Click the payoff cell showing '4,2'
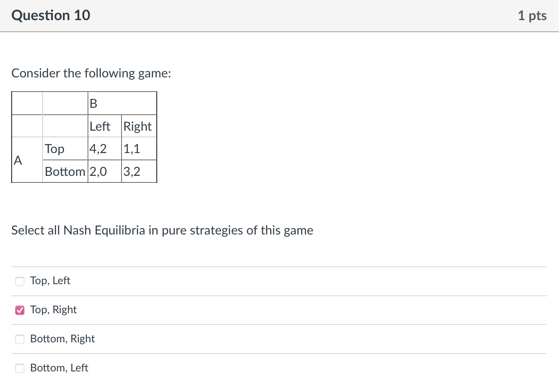Viewport: 559px width, 392px height. point(98,149)
